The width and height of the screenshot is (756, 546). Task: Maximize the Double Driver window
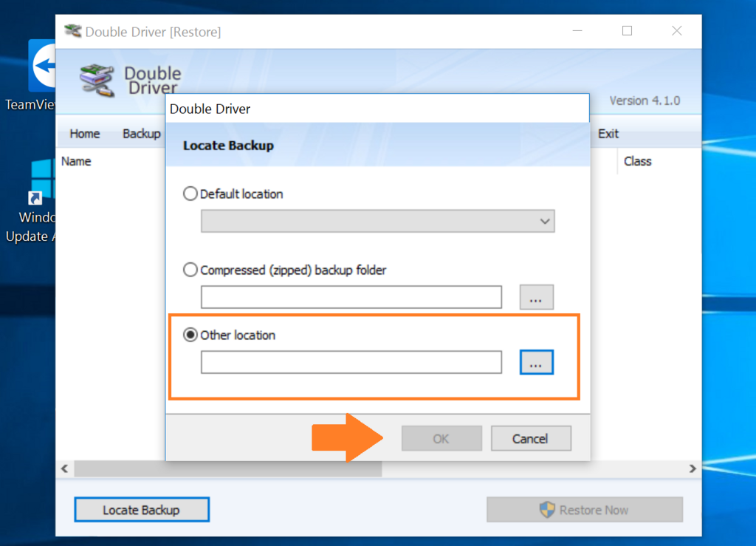tap(627, 31)
